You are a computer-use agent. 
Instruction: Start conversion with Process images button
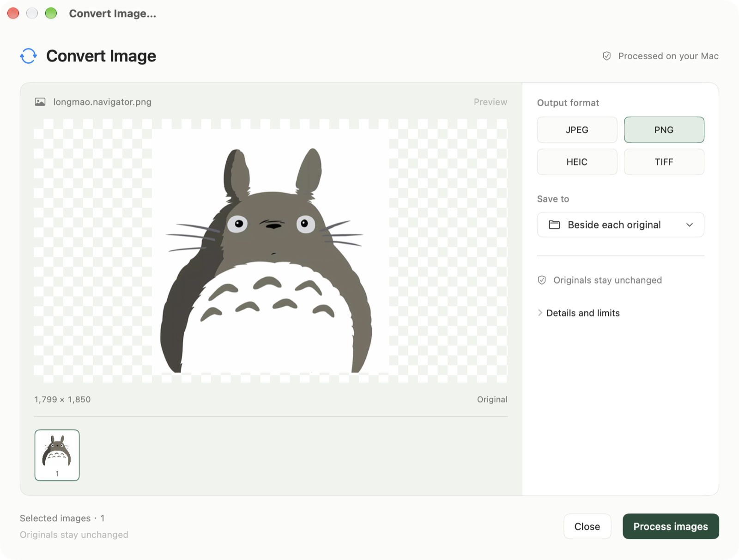671,526
